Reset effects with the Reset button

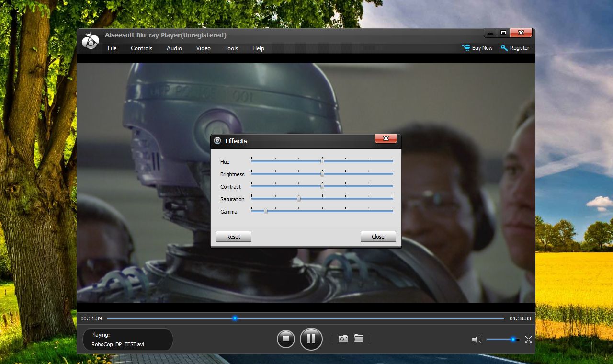[x=233, y=237]
